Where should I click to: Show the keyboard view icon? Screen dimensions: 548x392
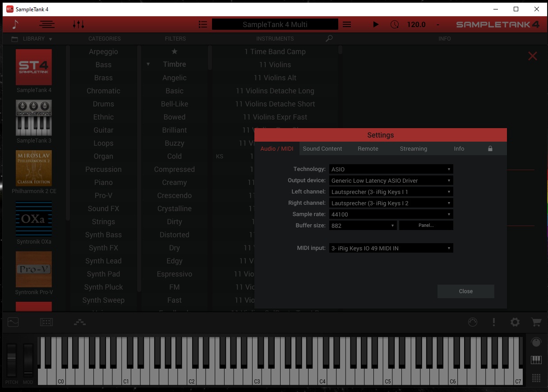(536, 360)
